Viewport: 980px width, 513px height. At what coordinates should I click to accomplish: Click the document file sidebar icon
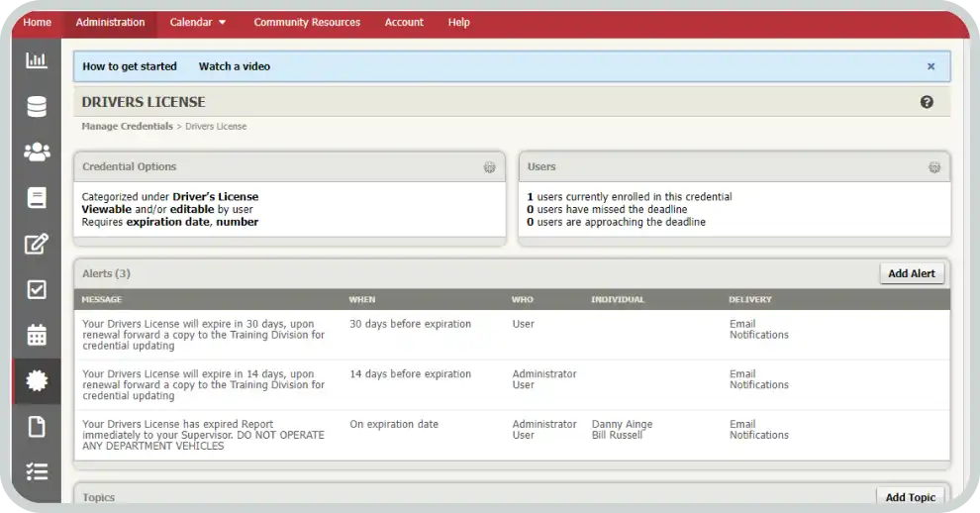37,427
